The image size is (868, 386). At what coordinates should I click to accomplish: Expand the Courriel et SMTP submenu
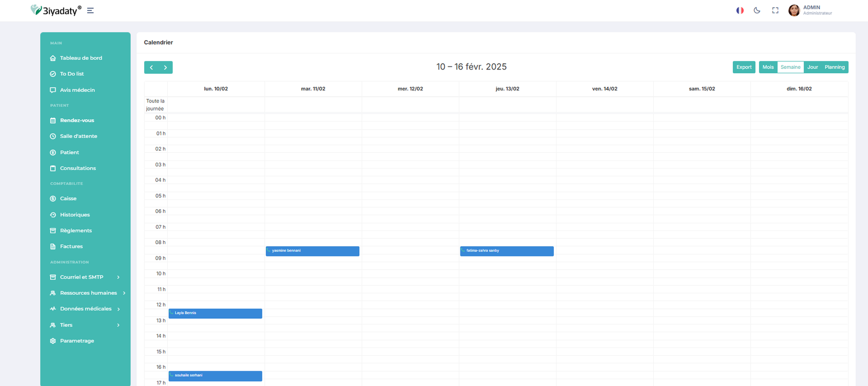pyautogui.click(x=118, y=277)
